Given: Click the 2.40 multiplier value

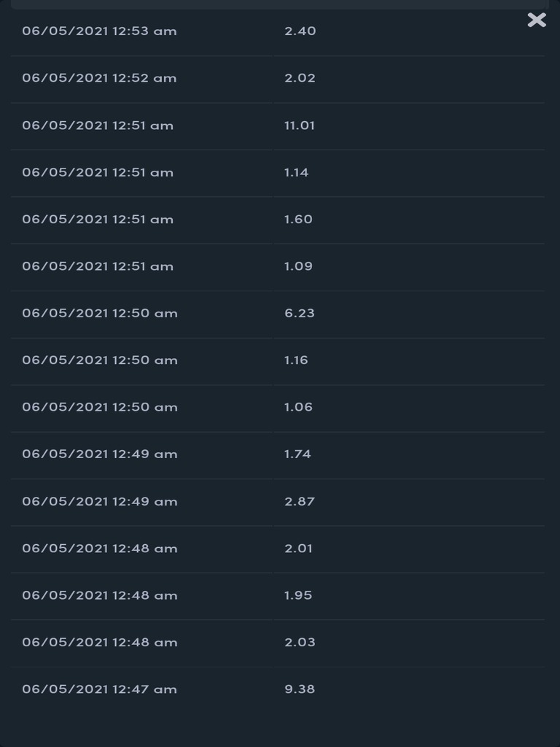Looking at the screenshot, I should pos(300,31).
